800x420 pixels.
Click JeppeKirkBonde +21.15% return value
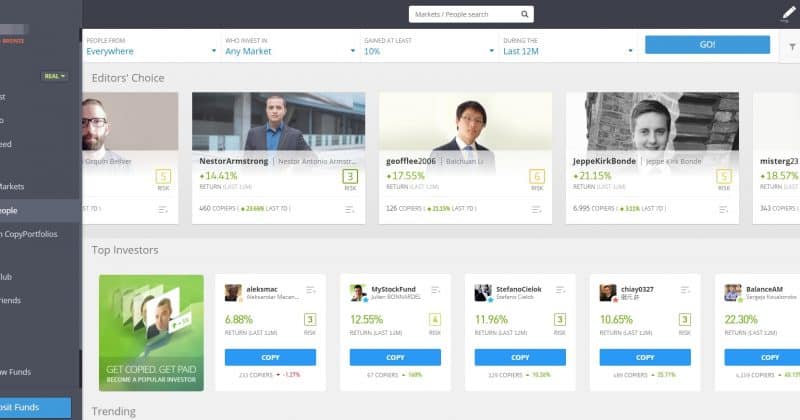[x=592, y=176]
